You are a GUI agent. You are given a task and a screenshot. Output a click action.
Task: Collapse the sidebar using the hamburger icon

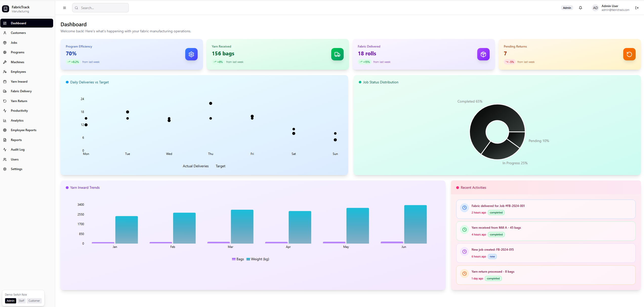pyautogui.click(x=64, y=8)
